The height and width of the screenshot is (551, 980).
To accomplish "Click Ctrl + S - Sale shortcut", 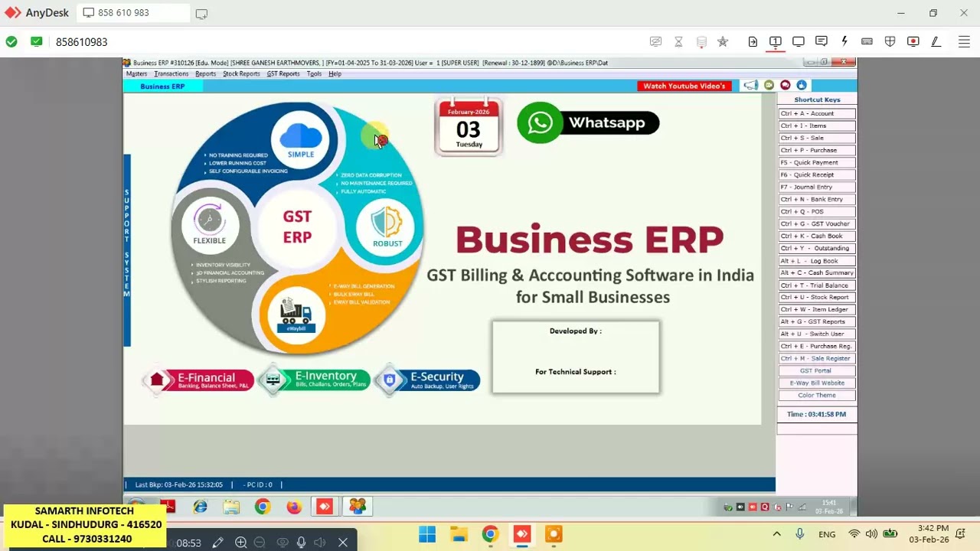I will click(817, 138).
